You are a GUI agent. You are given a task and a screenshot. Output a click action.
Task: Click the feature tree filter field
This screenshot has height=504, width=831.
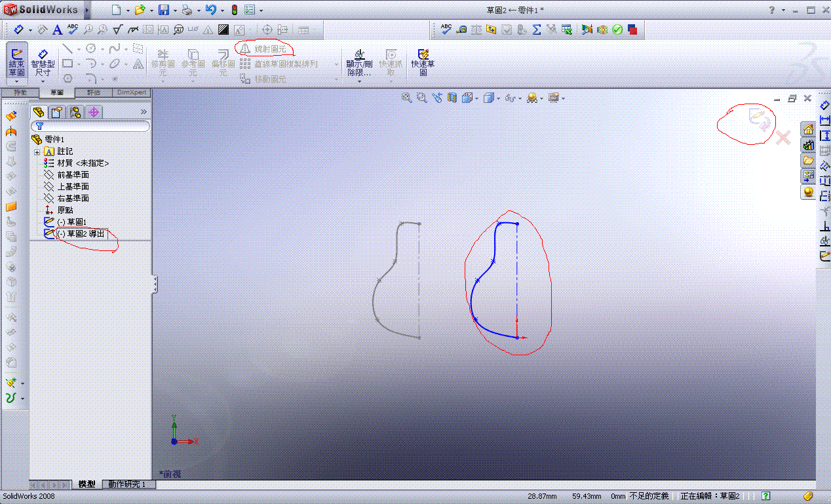(x=90, y=126)
